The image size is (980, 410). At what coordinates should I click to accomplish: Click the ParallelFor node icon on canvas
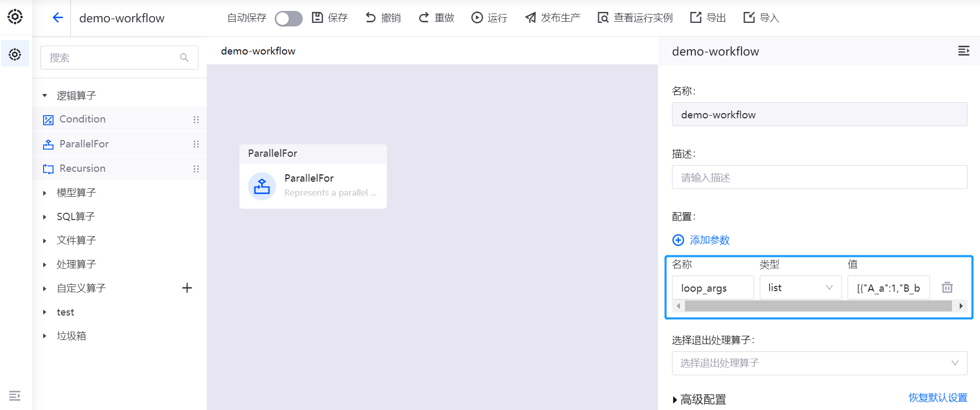(262, 186)
